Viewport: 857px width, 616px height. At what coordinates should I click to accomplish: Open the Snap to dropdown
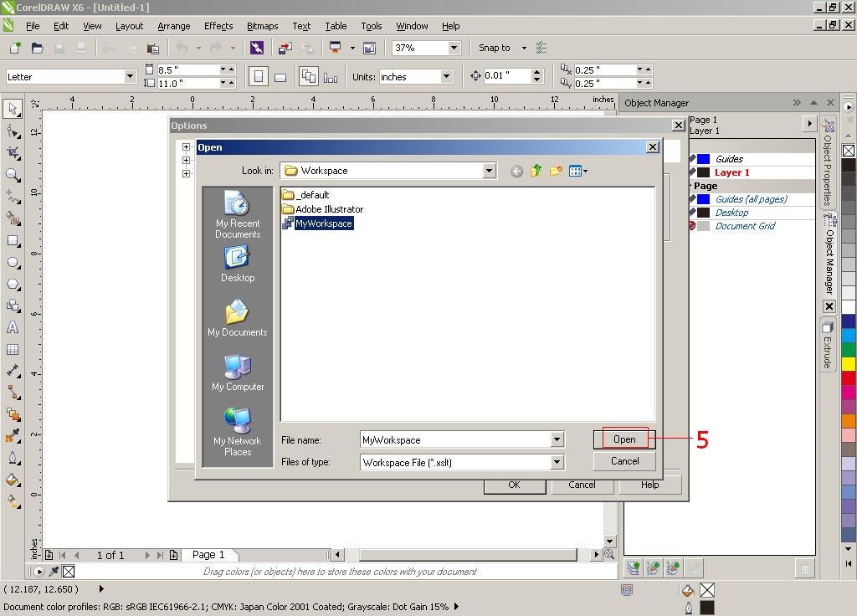tap(524, 48)
